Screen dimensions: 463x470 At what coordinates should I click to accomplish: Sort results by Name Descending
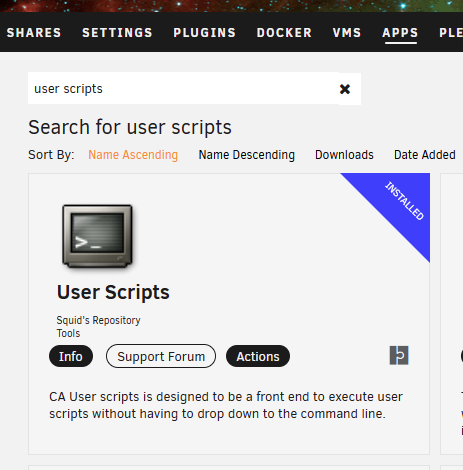tap(247, 155)
